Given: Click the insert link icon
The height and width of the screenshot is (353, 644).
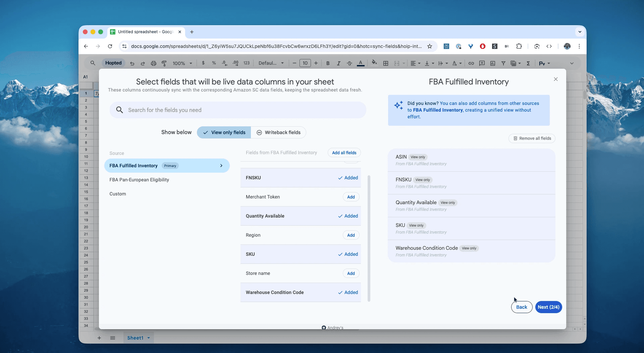Looking at the screenshot, I should coord(471,63).
